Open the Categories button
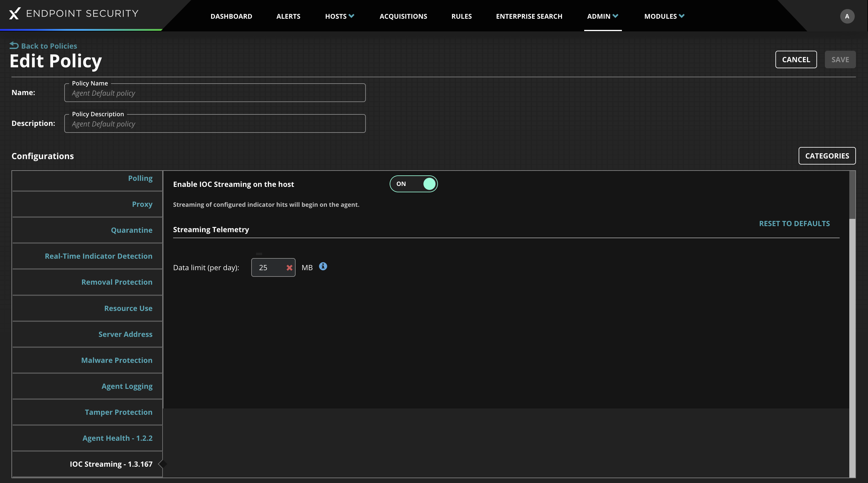Image resolution: width=868 pixels, height=483 pixels. [827, 156]
